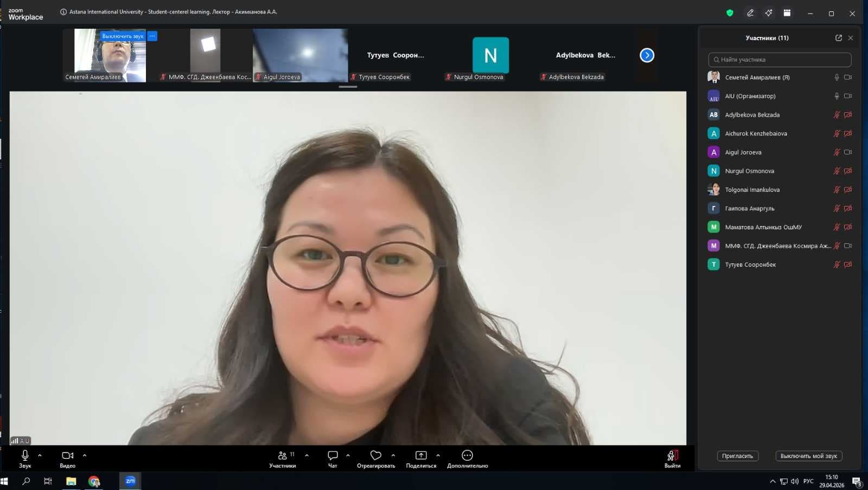The width and height of the screenshot is (868, 490).
Task: Open the More (Дополнительно) options icon
Action: pos(467,456)
